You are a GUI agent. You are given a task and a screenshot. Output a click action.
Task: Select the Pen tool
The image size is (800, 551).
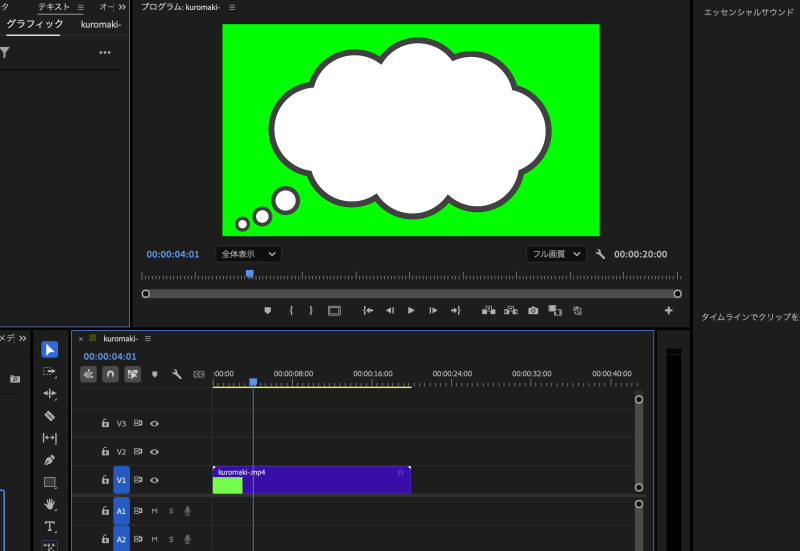click(x=50, y=460)
